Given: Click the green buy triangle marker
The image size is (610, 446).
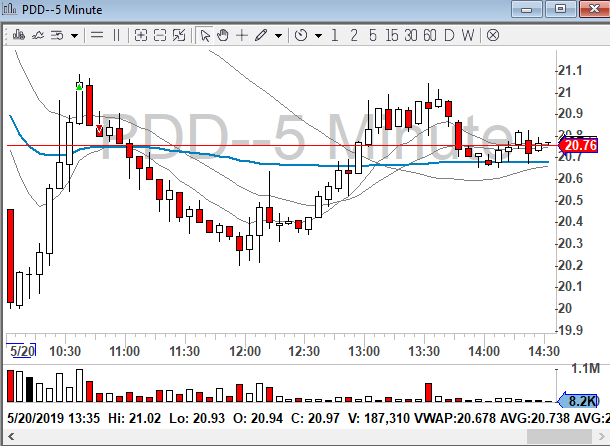Looking at the screenshot, I should click(79, 87).
